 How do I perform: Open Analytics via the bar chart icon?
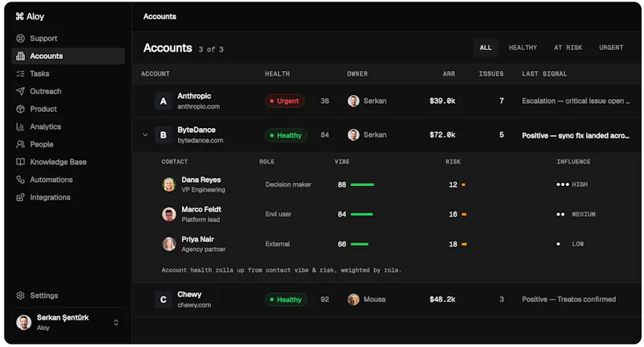click(x=20, y=127)
